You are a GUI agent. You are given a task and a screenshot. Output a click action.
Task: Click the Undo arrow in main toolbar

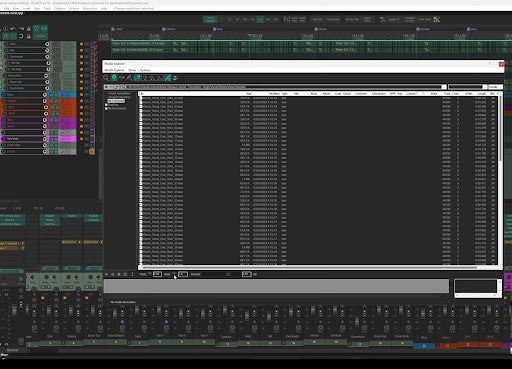(13, 29)
